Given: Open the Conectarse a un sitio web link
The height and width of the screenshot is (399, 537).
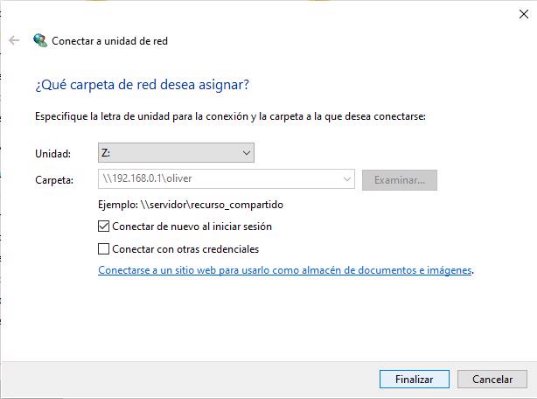Looking at the screenshot, I should click(285, 270).
